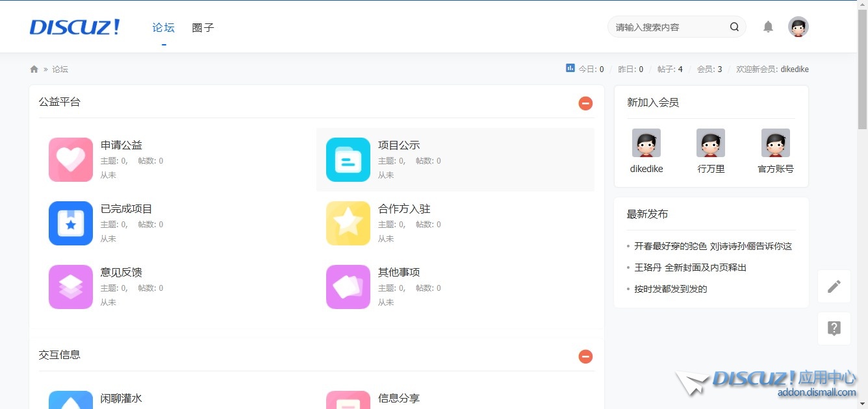
Task: Select the 论坛 navigation tab
Action: coord(164,28)
